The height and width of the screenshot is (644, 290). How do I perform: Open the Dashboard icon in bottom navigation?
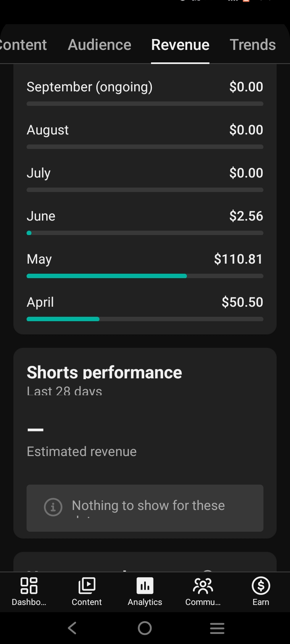29,586
